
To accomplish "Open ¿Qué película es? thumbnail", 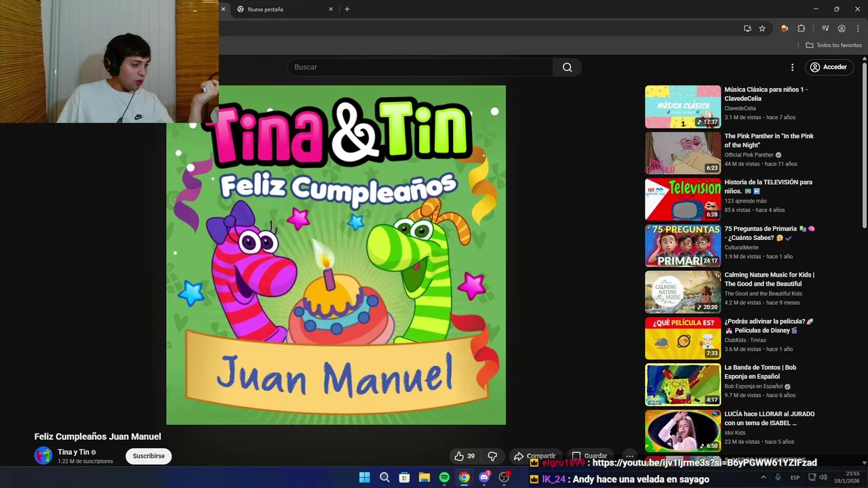I will tap(683, 338).
